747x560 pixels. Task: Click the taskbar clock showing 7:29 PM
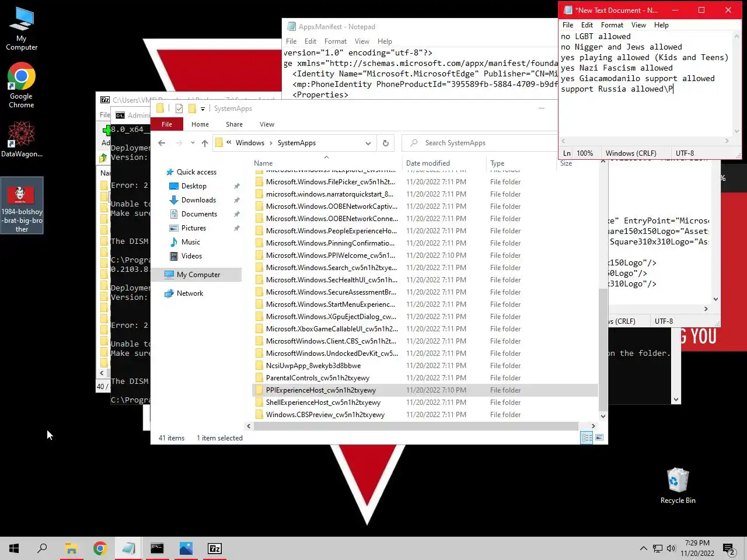pos(697,548)
